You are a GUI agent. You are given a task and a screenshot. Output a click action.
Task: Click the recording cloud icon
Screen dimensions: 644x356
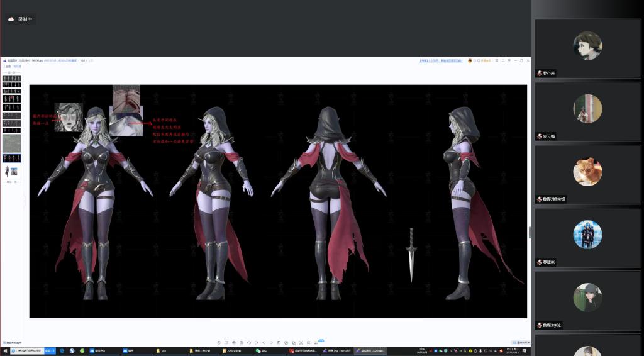pos(11,19)
